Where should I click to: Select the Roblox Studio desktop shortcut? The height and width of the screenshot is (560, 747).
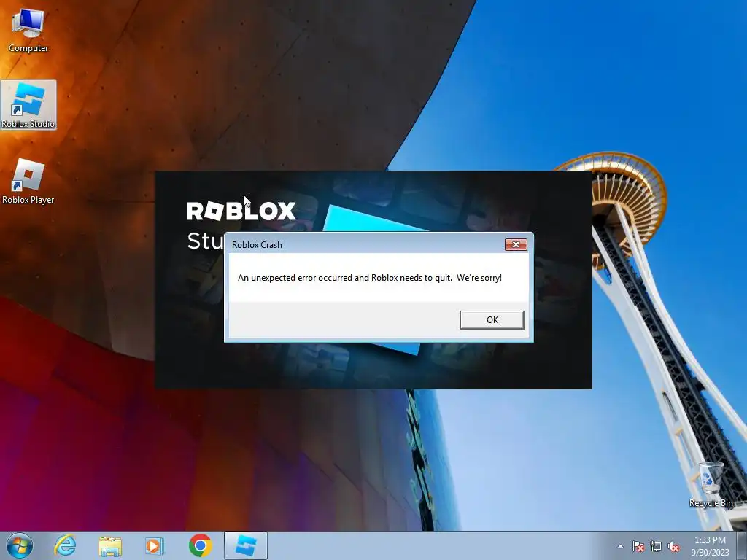click(28, 105)
